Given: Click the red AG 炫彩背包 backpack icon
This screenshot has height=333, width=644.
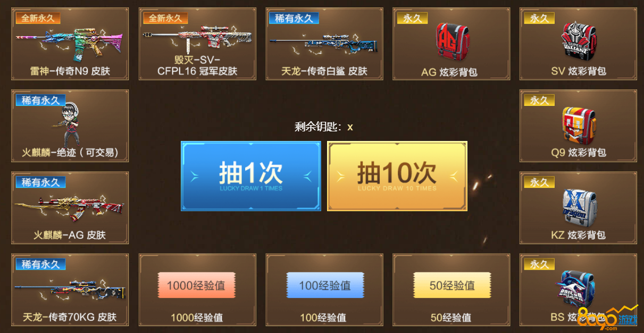Looking at the screenshot, I should [x=452, y=43].
